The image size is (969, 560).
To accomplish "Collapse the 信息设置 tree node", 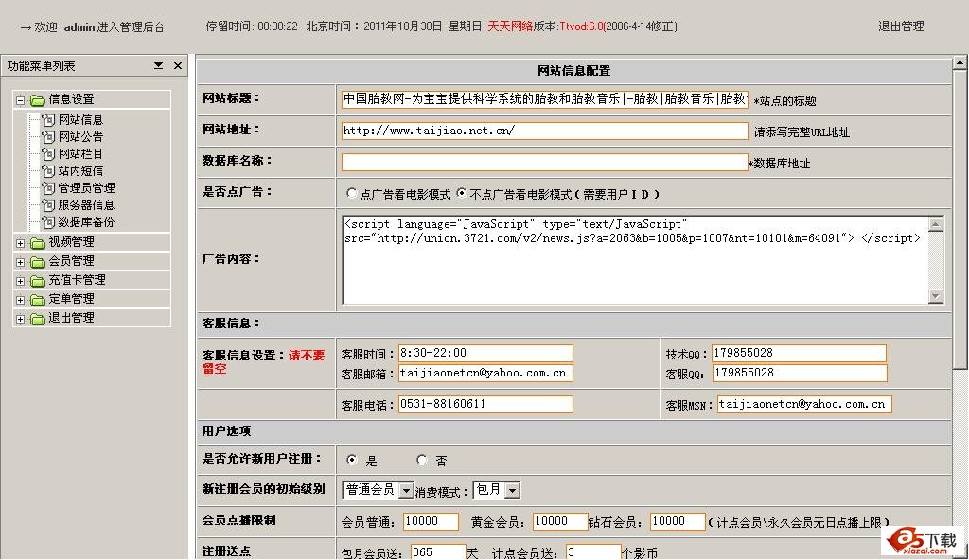I will click(x=21, y=100).
